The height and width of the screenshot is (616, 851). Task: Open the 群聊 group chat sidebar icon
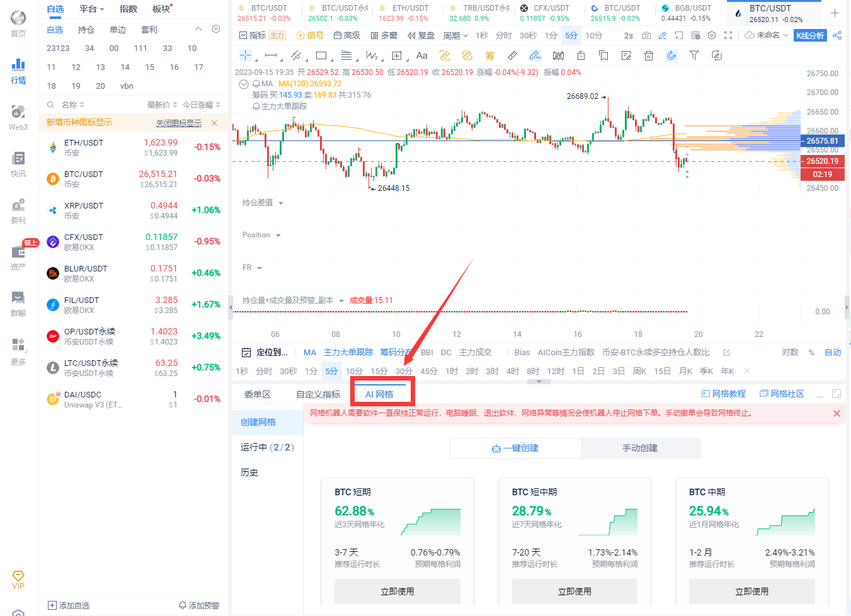click(18, 304)
